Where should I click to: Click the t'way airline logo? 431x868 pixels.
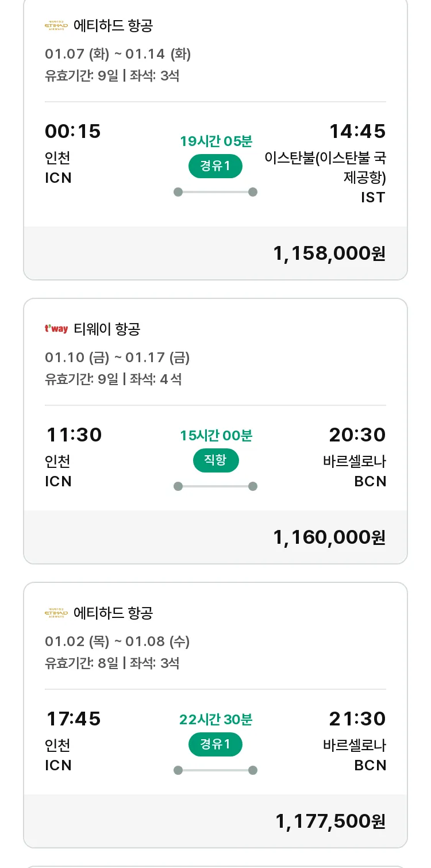(x=56, y=329)
